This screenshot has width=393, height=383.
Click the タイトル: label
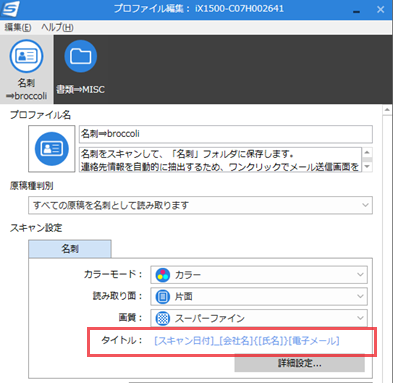coord(122,340)
